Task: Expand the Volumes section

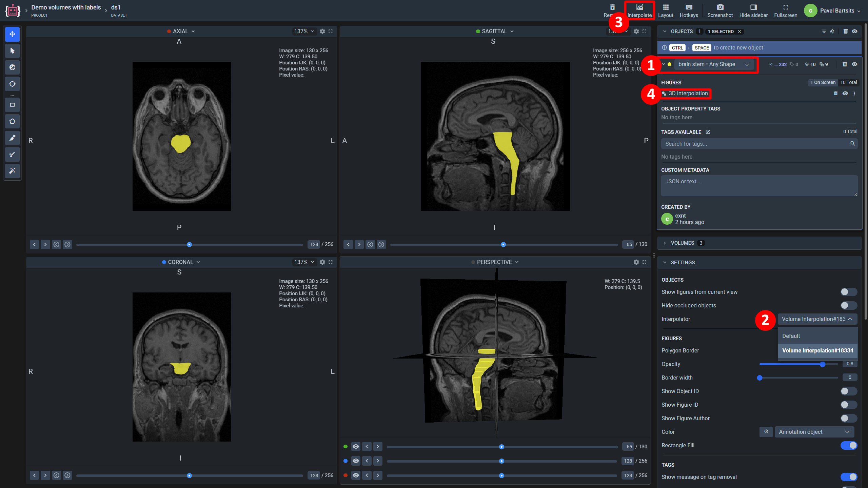Action: [682, 243]
